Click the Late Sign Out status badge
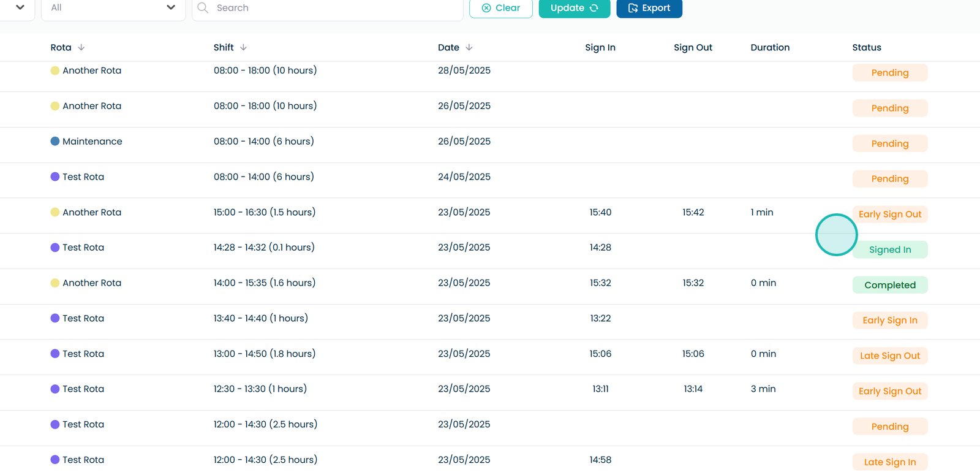The height and width of the screenshot is (472, 980). pos(889,356)
